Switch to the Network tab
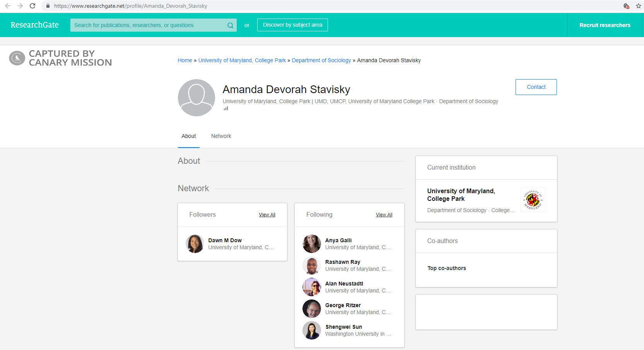The width and height of the screenshot is (644, 350). pyautogui.click(x=221, y=136)
